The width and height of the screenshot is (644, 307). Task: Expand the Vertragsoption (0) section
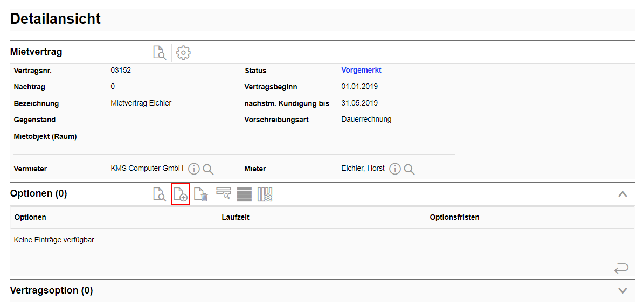pyautogui.click(x=622, y=290)
